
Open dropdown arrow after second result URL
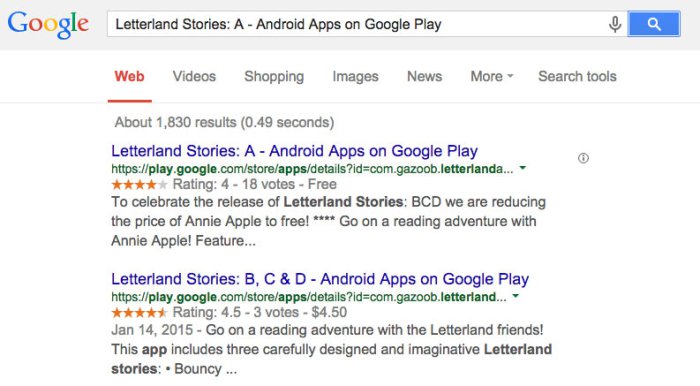tap(516, 296)
